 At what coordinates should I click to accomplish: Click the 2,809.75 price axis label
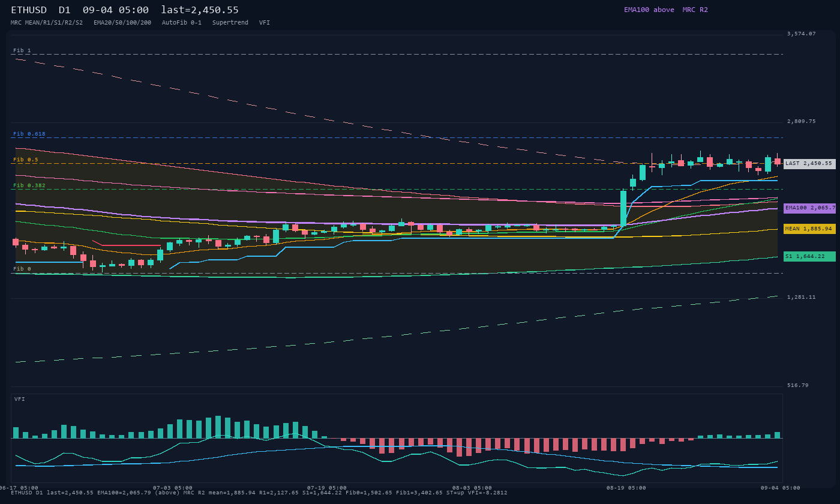[x=802, y=121]
